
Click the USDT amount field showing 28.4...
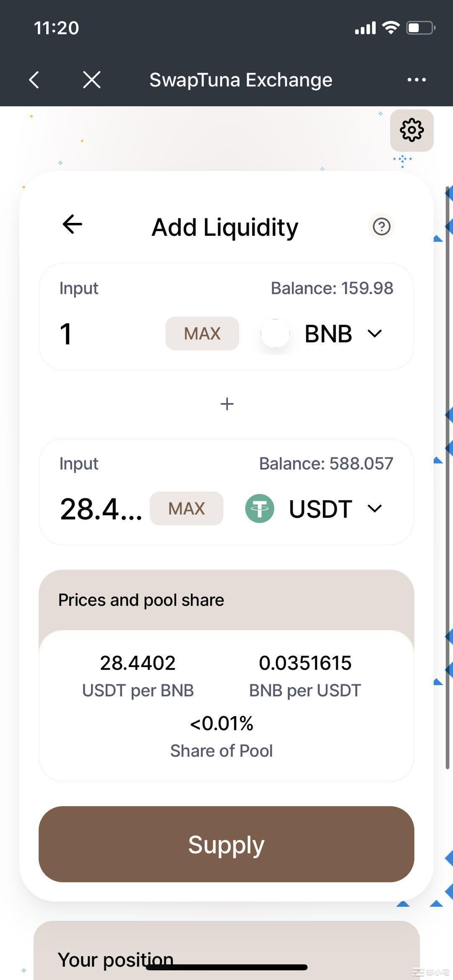(101, 509)
